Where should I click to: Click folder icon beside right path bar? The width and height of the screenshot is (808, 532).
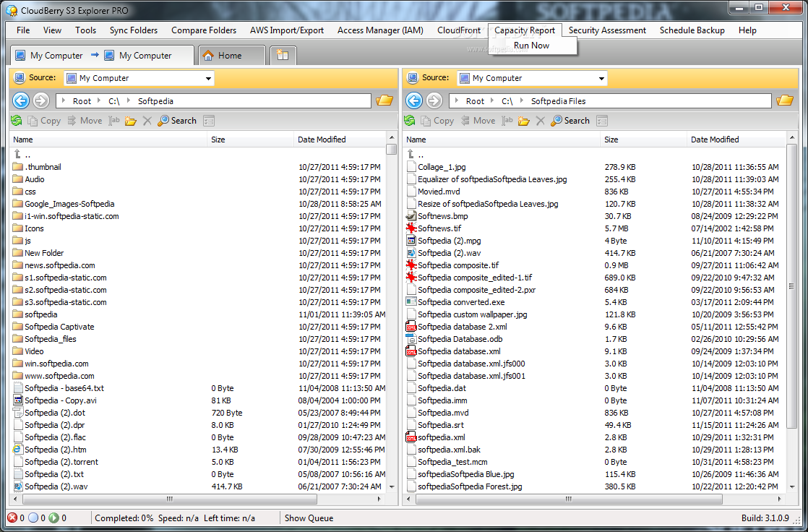click(x=785, y=100)
